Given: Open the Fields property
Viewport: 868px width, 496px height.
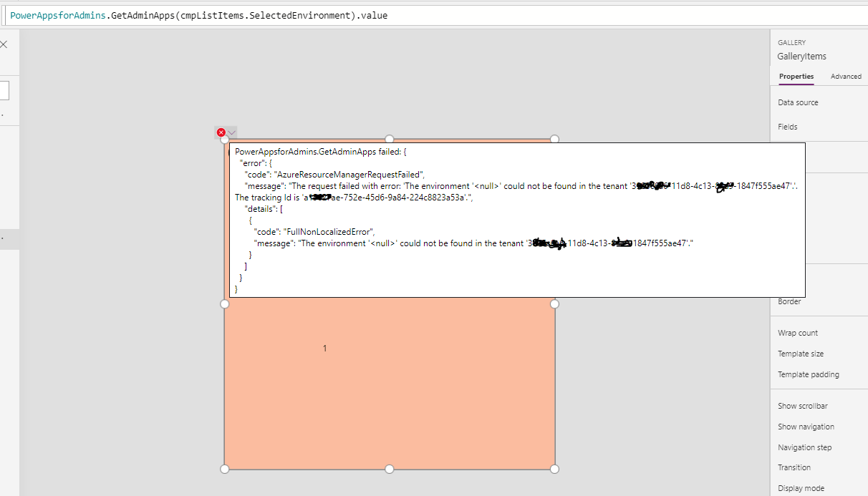Looking at the screenshot, I should point(787,127).
